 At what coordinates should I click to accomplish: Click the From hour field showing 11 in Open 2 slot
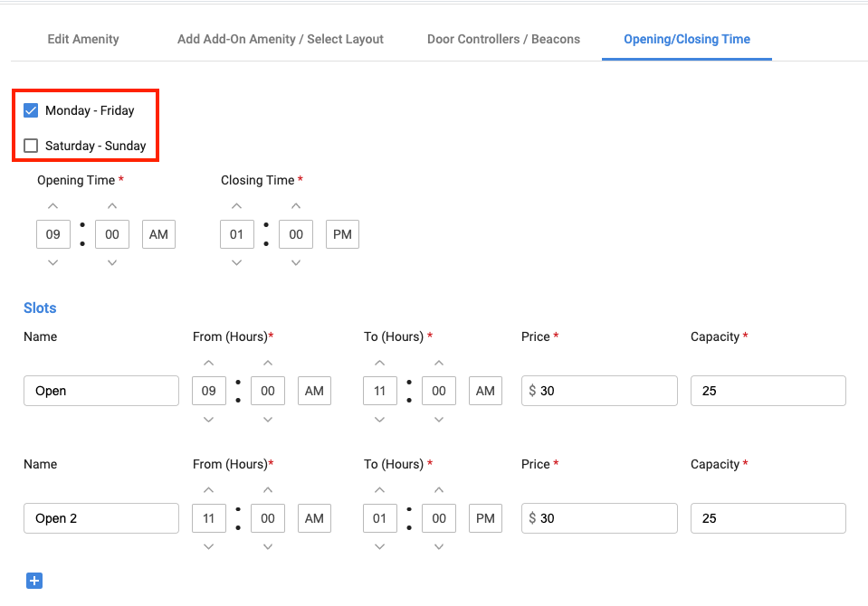(x=209, y=518)
